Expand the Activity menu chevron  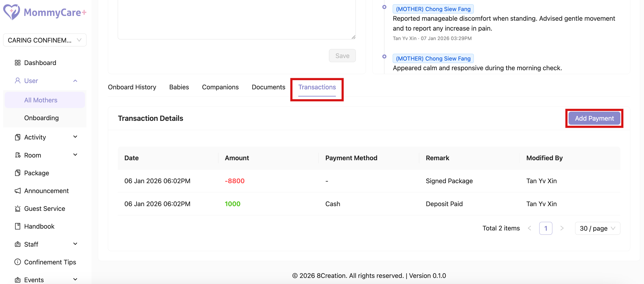pos(75,137)
